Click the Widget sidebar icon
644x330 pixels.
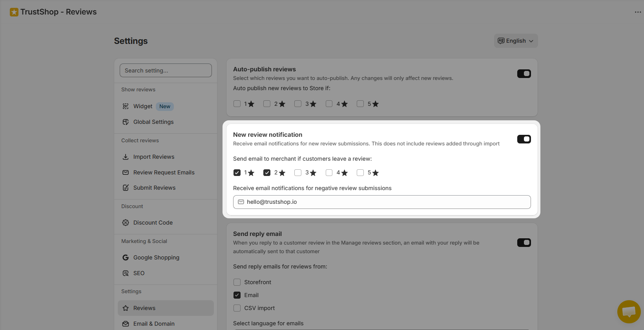point(126,106)
